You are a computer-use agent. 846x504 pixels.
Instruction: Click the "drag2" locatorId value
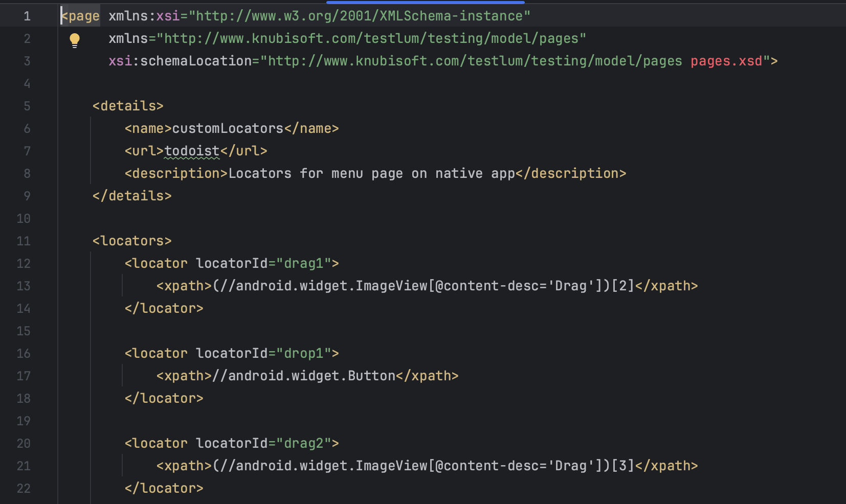[x=304, y=443]
